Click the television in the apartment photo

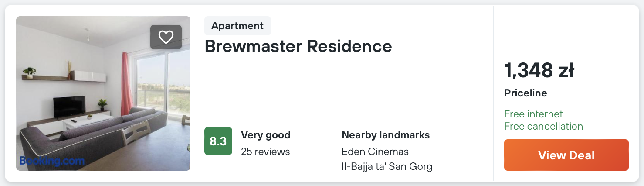pyautogui.click(x=69, y=106)
